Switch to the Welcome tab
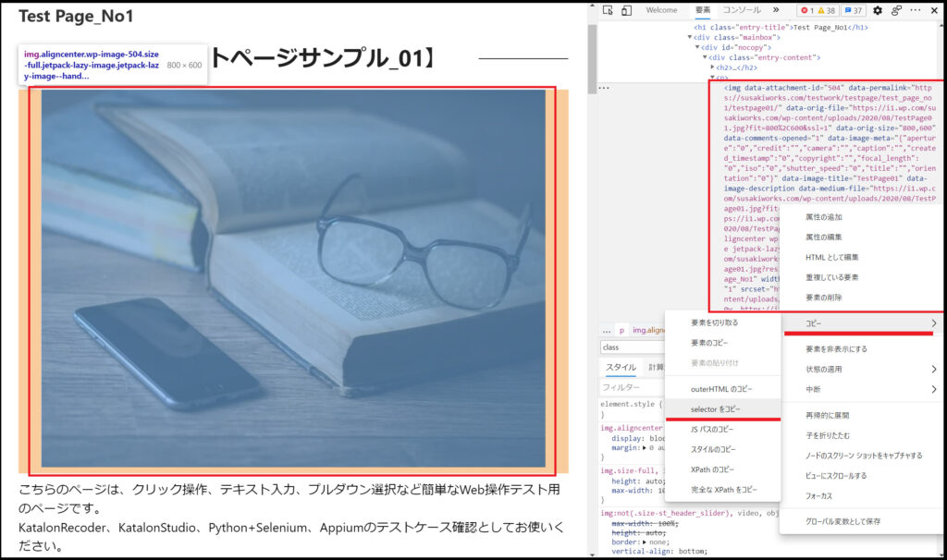The height and width of the screenshot is (560, 947). (661, 9)
